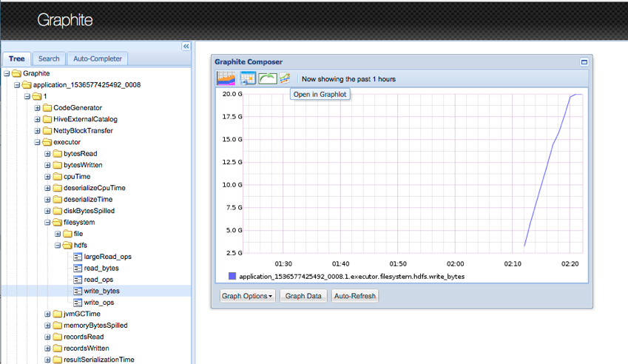Click the Graph Data button

[x=303, y=296]
